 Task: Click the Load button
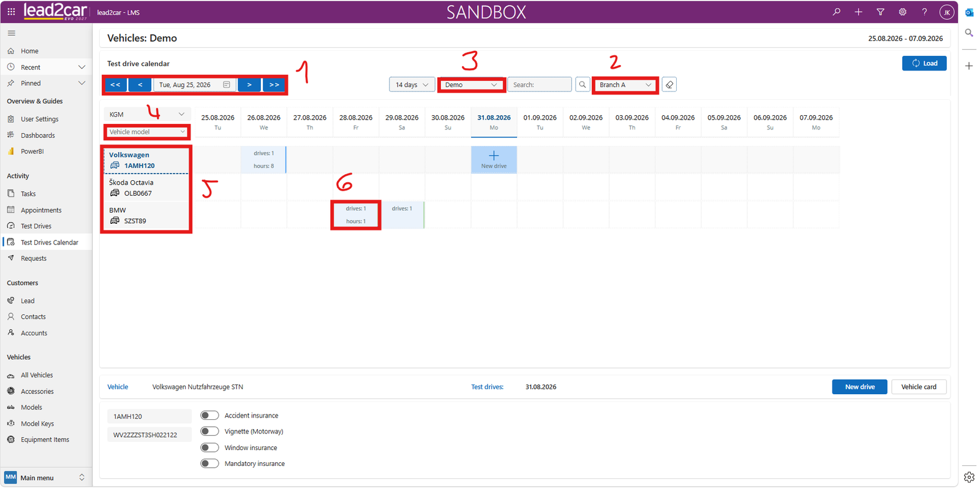924,63
